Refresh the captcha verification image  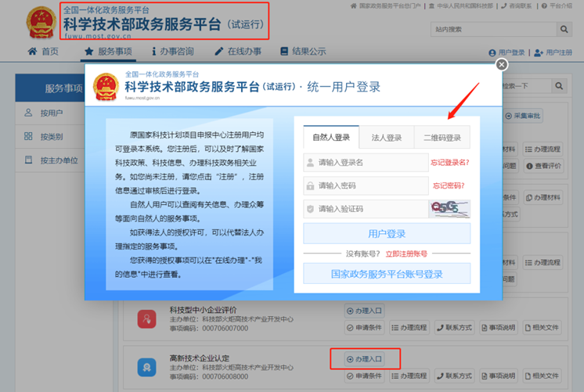449,209
